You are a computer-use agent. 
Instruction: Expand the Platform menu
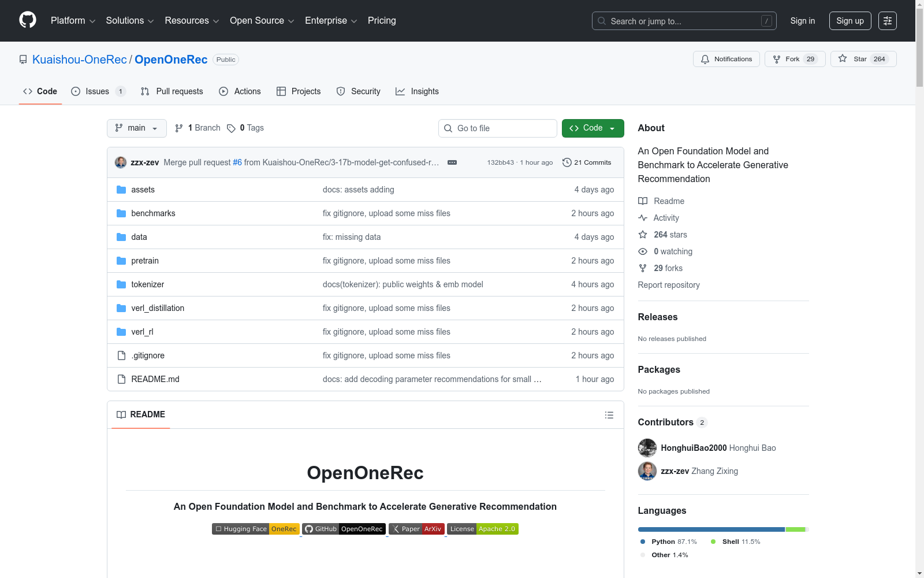tap(73, 21)
